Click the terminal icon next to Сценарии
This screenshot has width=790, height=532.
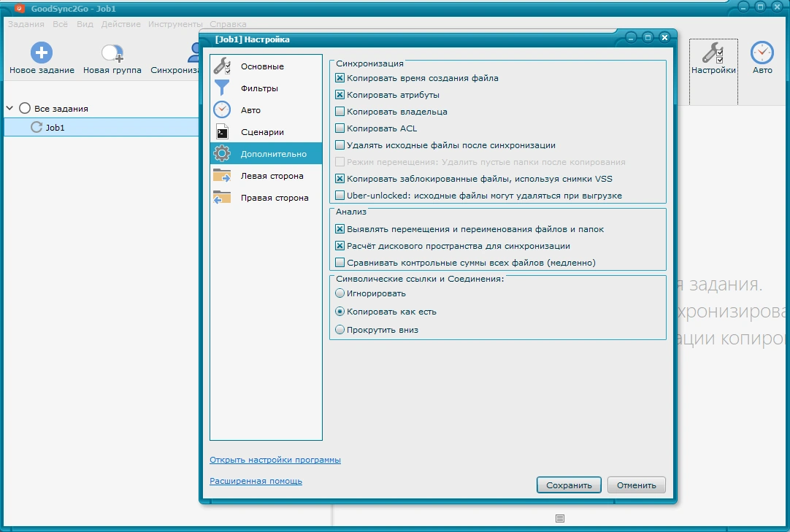coord(222,132)
